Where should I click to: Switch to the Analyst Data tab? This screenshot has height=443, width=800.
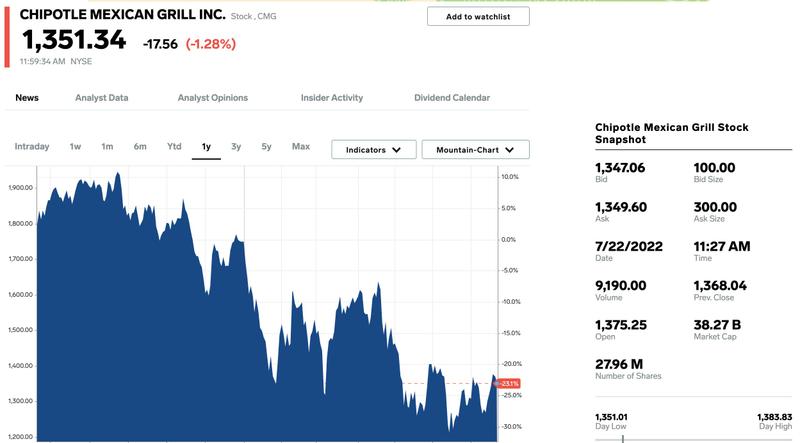(x=102, y=97)
